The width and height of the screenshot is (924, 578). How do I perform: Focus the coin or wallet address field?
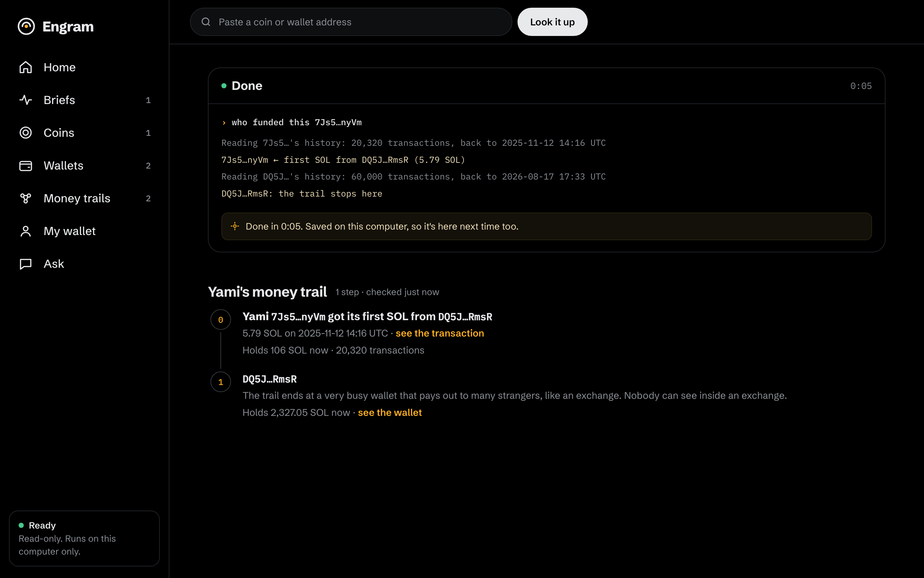tap(351, 22)
